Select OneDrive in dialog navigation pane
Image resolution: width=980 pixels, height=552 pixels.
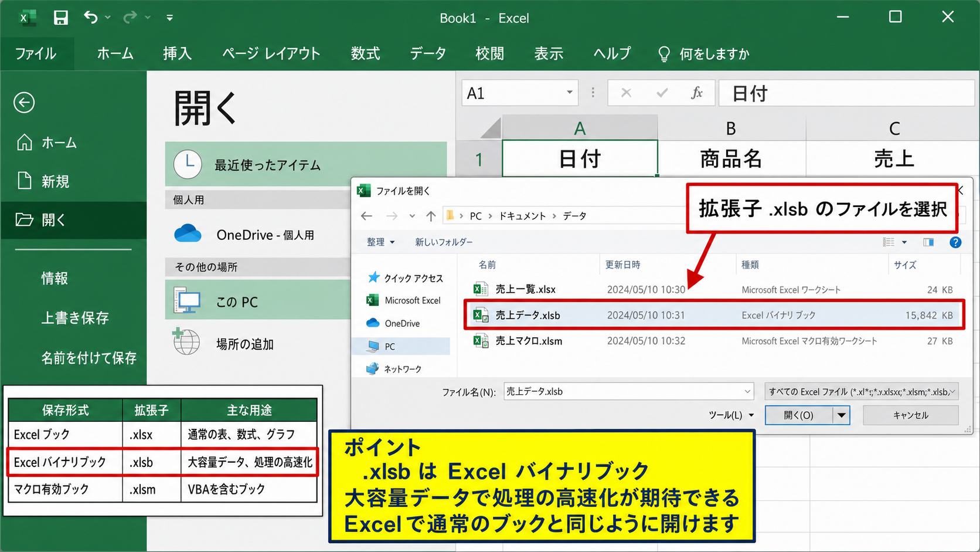tap(393, 323)
